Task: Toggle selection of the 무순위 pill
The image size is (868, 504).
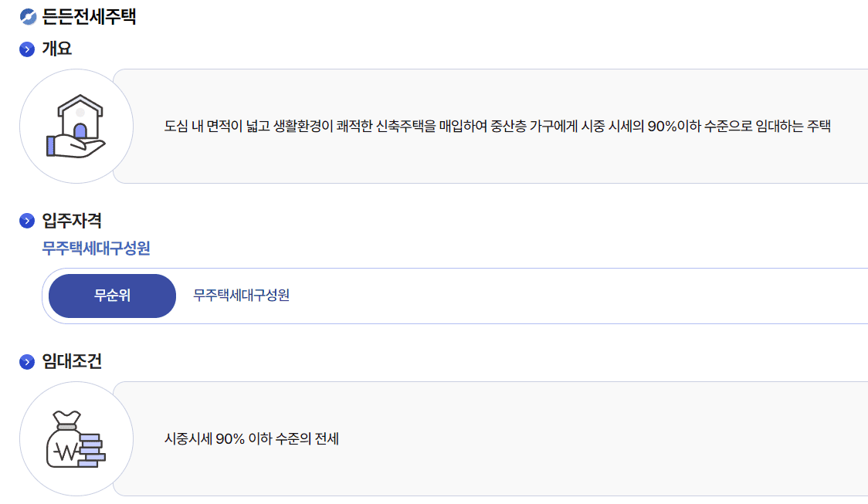Action: [112, 296]
